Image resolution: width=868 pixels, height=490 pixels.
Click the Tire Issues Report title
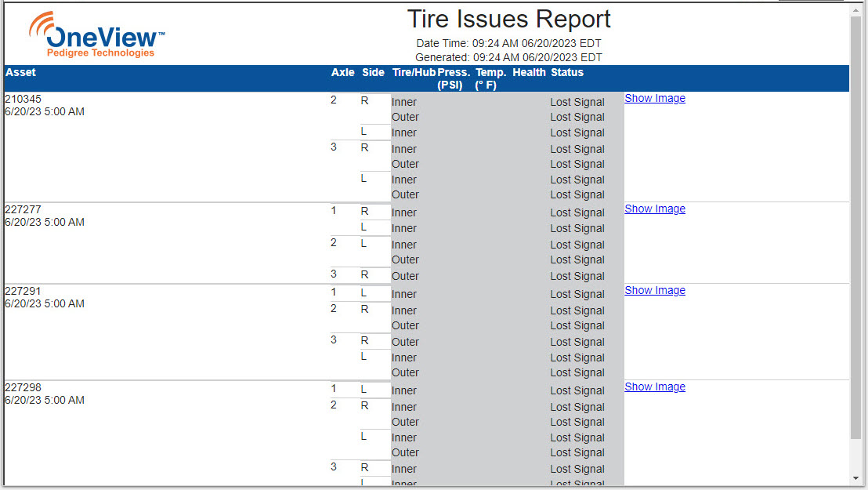tap(508, 19)
